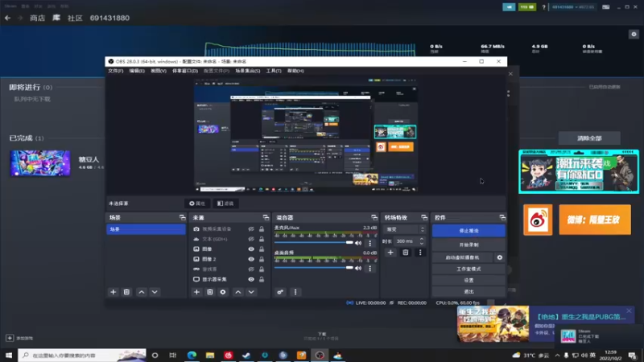
Task: Mute the 麦克风/Aux channel
Action: point(358,243)
